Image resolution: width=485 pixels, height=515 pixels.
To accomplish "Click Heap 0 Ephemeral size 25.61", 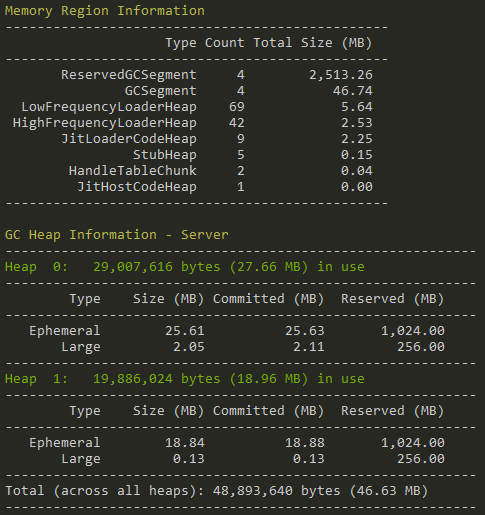I will [x=185, y=331].
